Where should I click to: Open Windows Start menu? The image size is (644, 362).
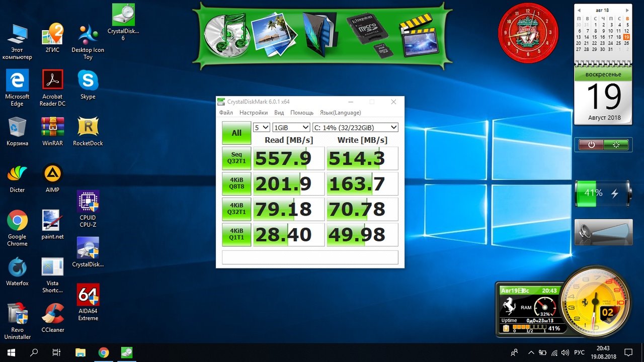(11, 352)
